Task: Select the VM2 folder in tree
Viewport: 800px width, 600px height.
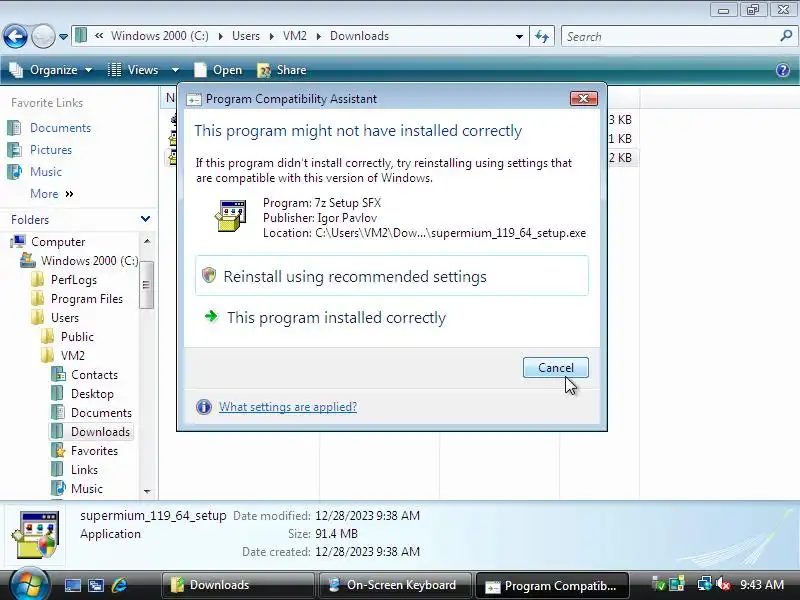Action: coord(72,356)
